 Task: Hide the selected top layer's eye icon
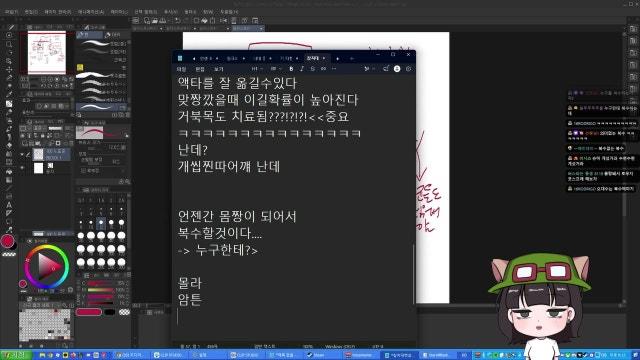22,154
